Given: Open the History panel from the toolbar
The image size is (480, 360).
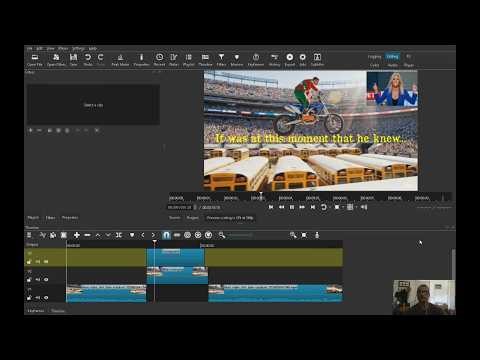Looking at the screenshot, I should 274,60.
